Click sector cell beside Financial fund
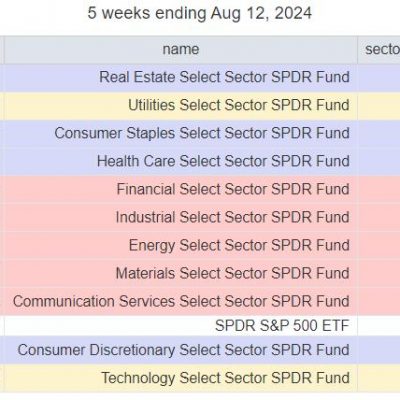Viewport: 400px width, 400px height. pyautogui.click(x=379, y=190)
